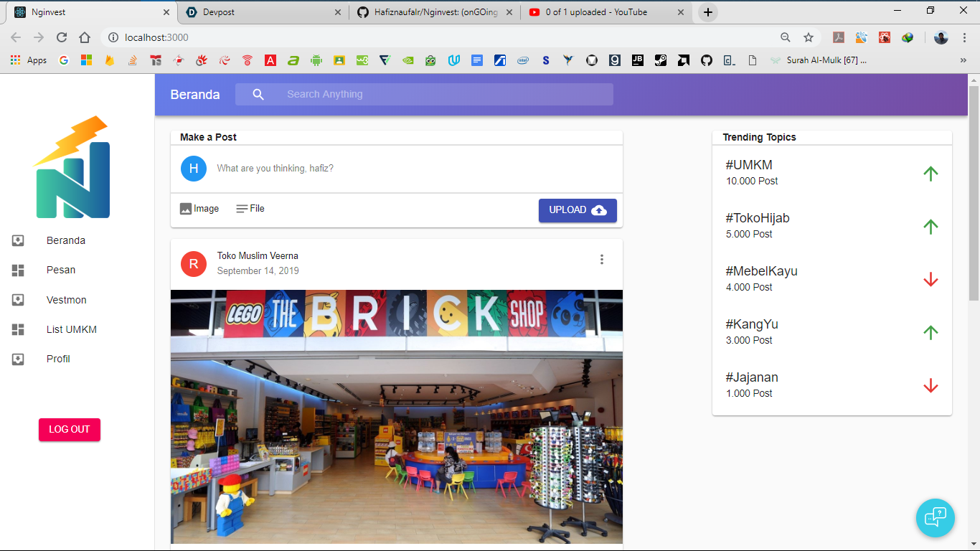Click the blue H user avatar

click(x=193, y=169)
